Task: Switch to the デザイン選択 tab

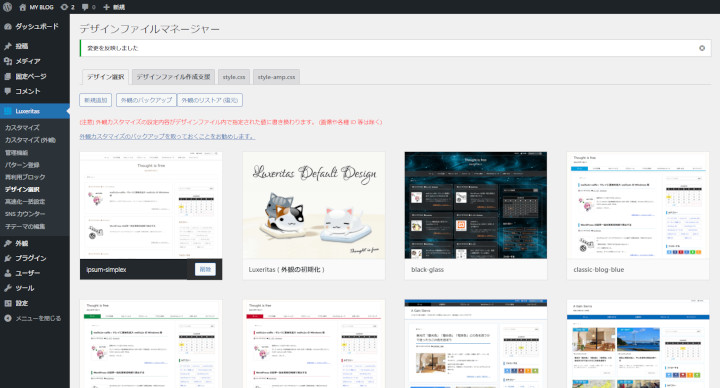Action: (x=105, y=77)
